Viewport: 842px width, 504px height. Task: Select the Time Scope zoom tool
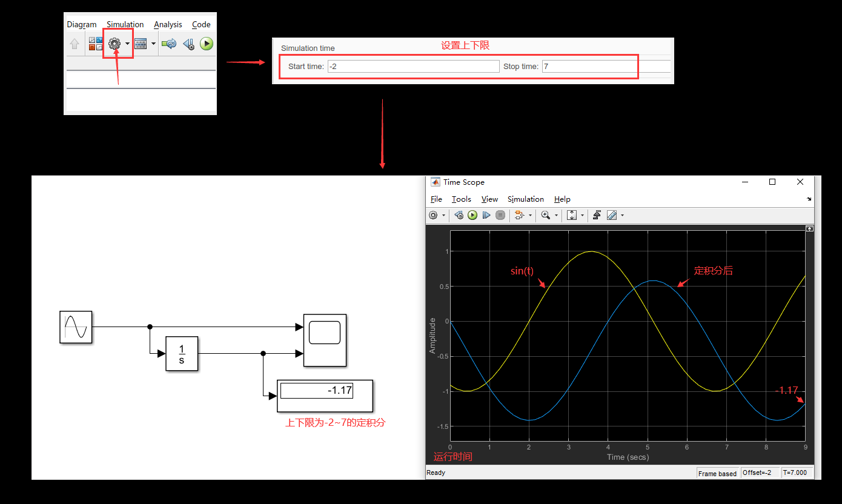point(546,215)
